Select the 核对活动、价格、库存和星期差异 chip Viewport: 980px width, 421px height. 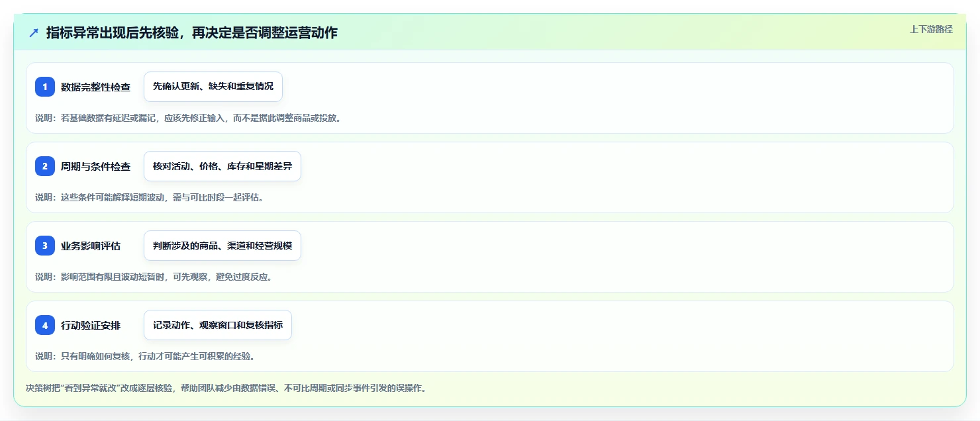pos(222,166)
